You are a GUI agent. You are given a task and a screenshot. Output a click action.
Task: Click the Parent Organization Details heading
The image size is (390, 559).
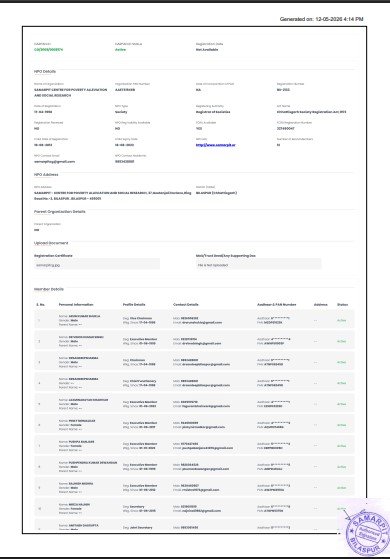(x=60, y=211)
